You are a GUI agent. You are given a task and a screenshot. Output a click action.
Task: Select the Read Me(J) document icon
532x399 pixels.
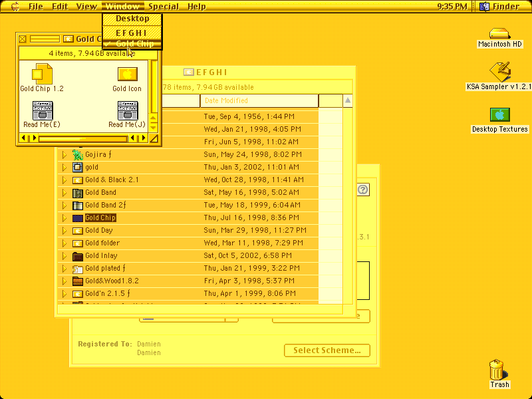(x=128, y=110)
